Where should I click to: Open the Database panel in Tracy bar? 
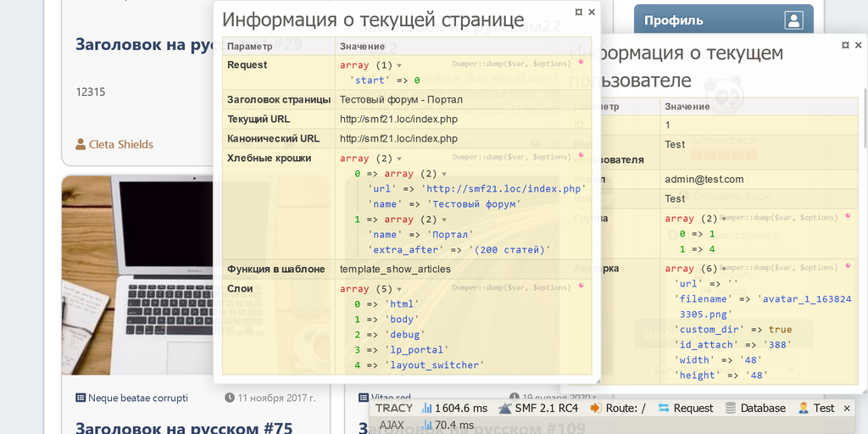755,408
